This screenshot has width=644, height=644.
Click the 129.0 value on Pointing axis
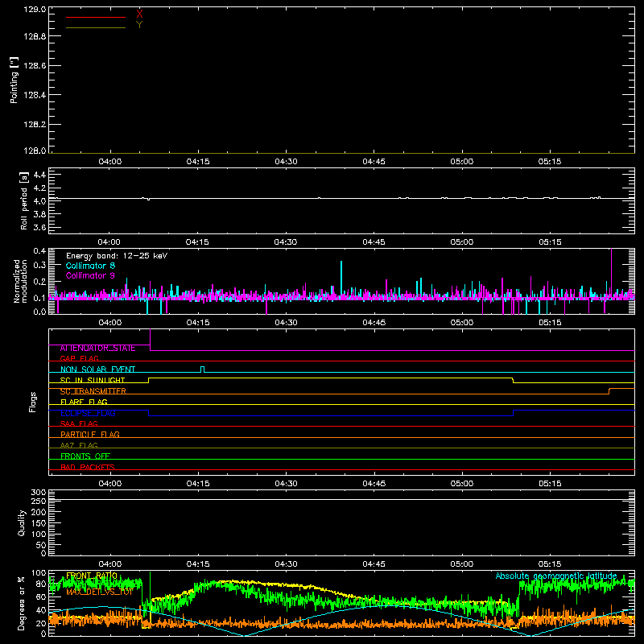pyautogui.click(x=35, y=9)
